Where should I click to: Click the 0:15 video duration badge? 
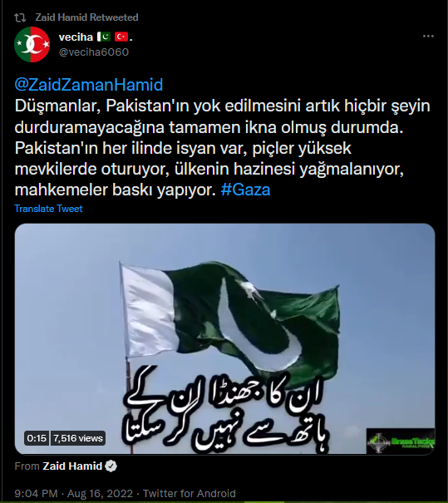[x=37, y=438]
